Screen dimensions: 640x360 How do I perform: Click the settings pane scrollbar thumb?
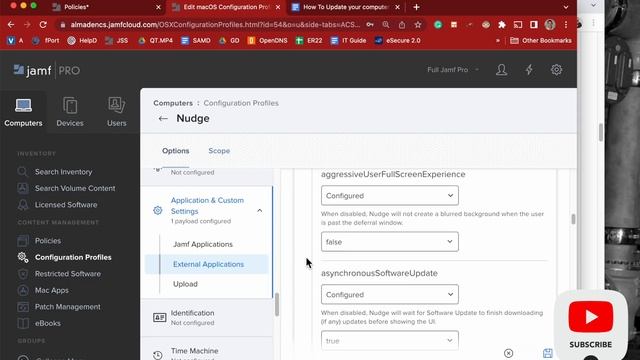pos(573,219)
